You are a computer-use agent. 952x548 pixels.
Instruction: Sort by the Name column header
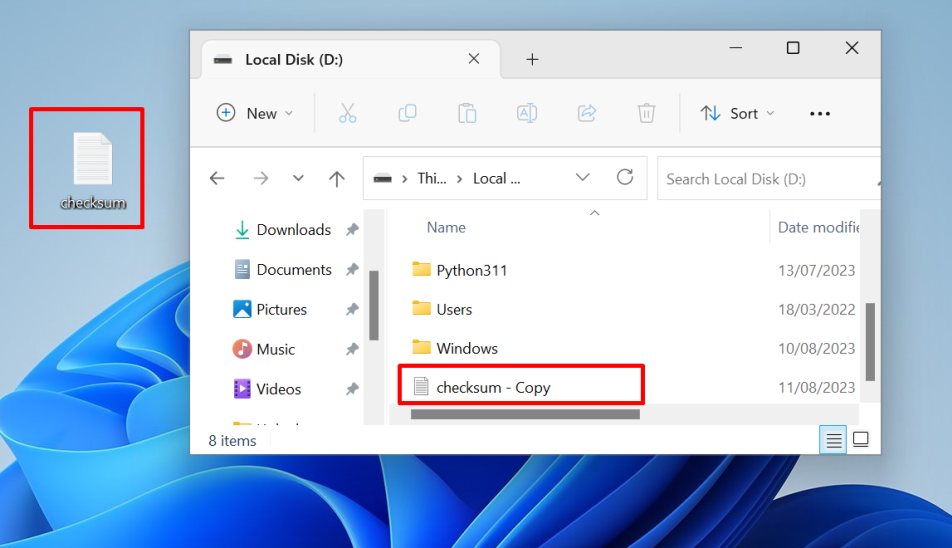446,228
